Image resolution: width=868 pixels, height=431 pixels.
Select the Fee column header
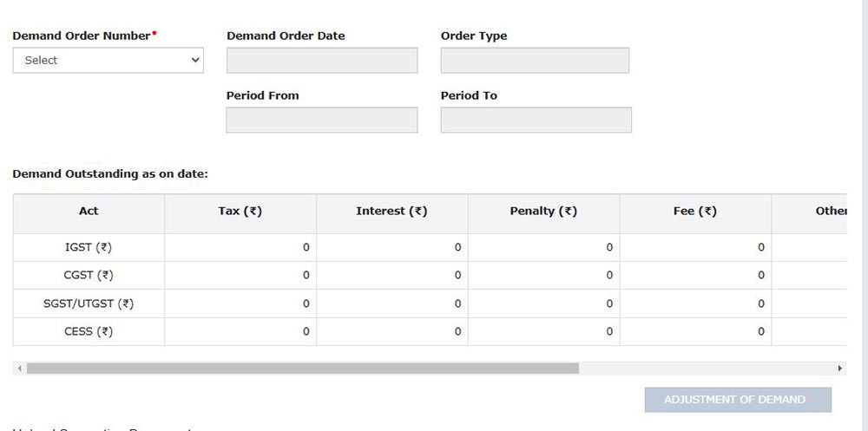point(695,212)
